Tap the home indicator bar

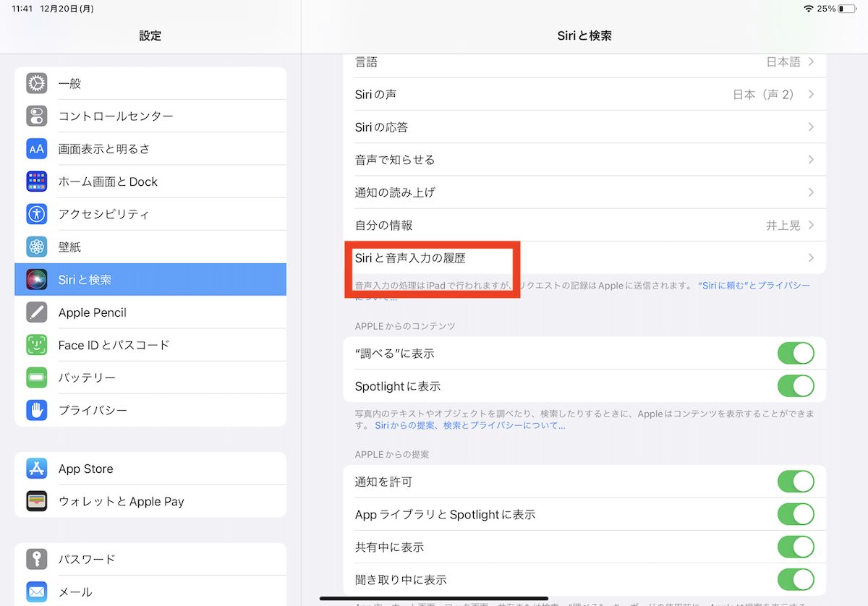pos(434,598)
